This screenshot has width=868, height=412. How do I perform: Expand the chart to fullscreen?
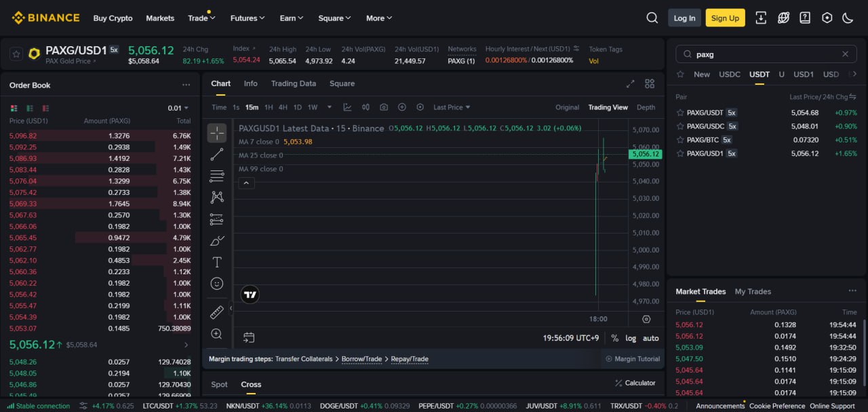pos(630,83)
